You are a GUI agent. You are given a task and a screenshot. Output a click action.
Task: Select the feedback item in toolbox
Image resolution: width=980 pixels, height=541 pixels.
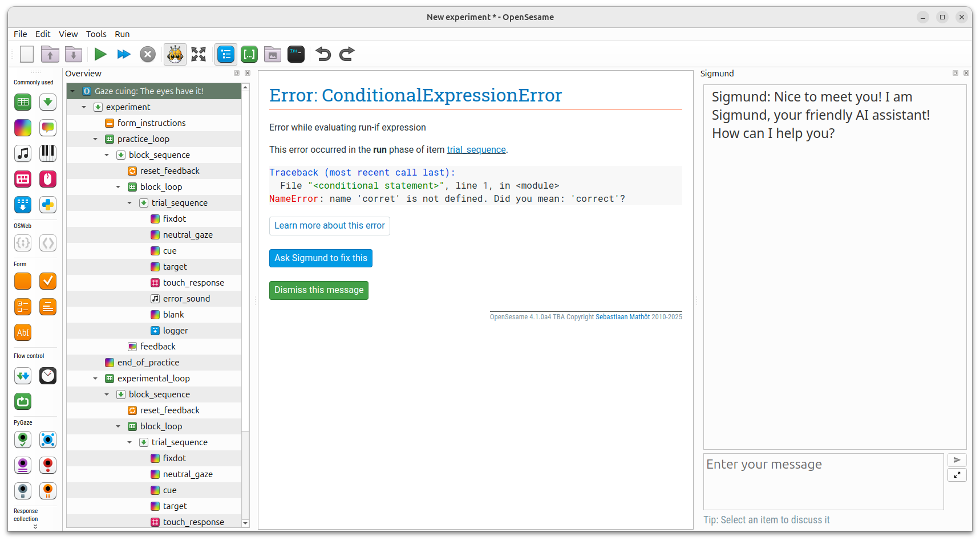point(48,128)
